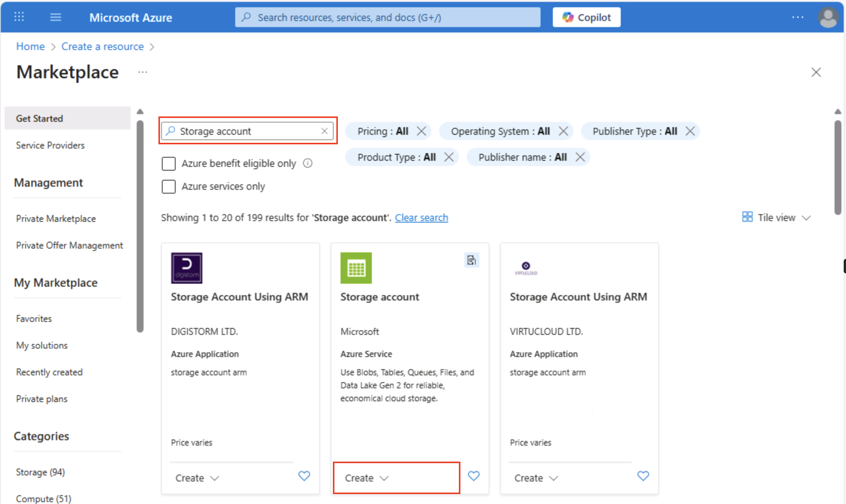The image size is (846, 504).
Task: Check the Azure services only option
Action: click(168, 187)
